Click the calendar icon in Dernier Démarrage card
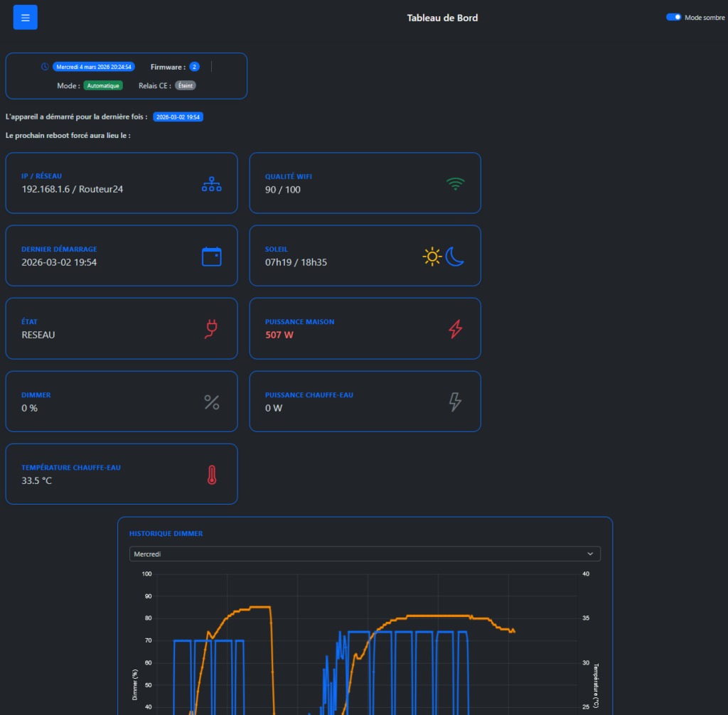This screenshot has width=728, height=715. 212,257
